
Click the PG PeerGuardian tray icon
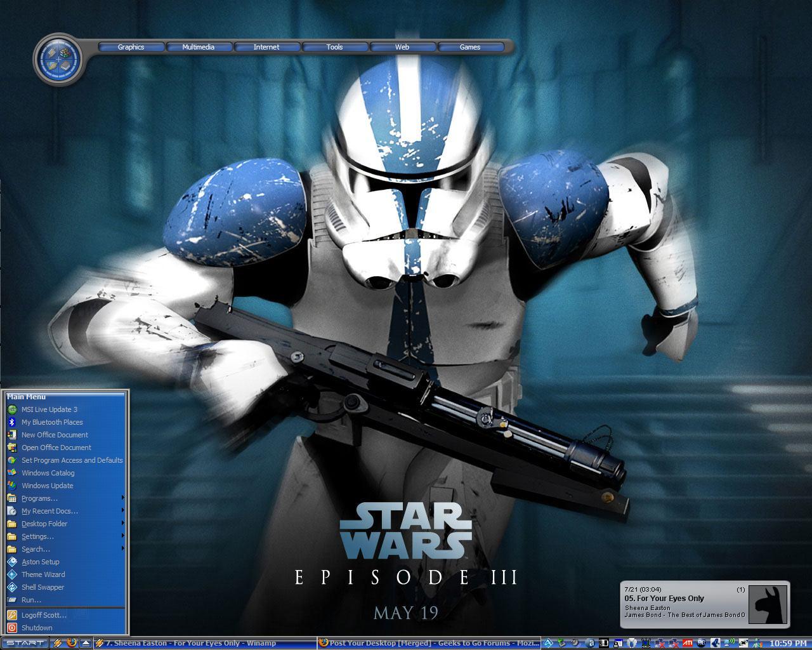point(702,643)
